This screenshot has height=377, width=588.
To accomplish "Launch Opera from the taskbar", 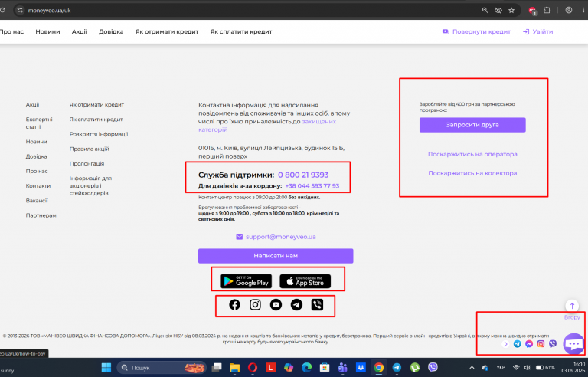I will [253, 368].
